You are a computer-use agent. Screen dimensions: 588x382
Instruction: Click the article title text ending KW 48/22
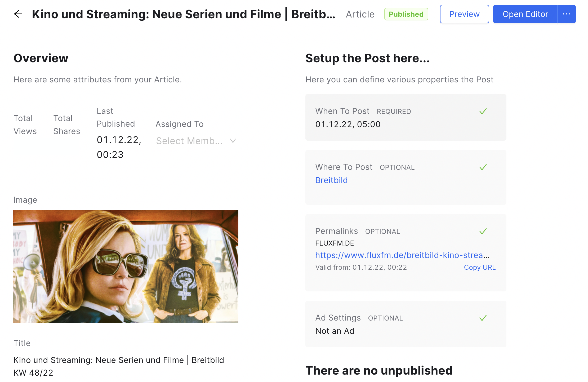click(x=119, y=366)
